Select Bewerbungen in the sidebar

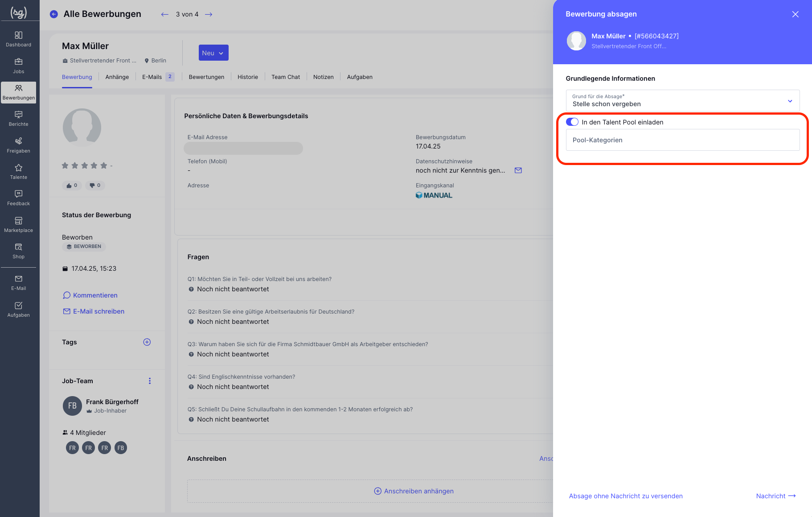point(18,92)
